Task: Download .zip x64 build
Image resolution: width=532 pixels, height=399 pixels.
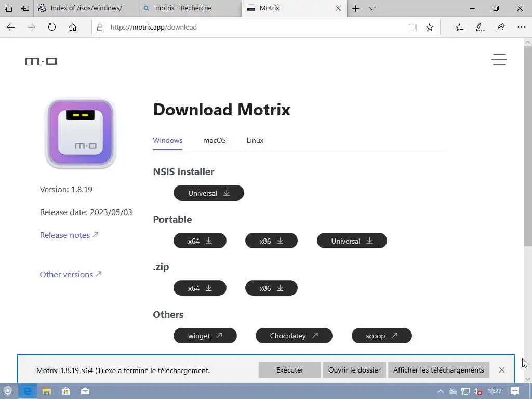Action: pos(200,288)
